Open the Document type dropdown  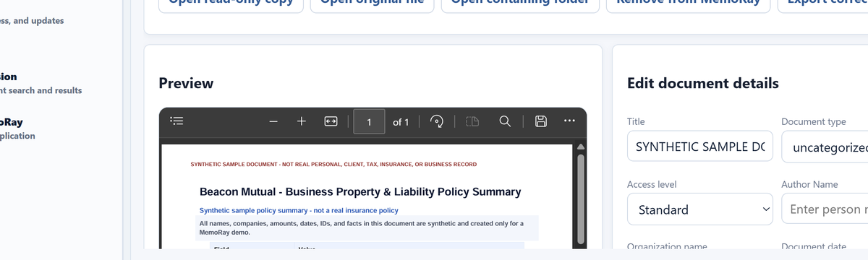coord(825,147)
